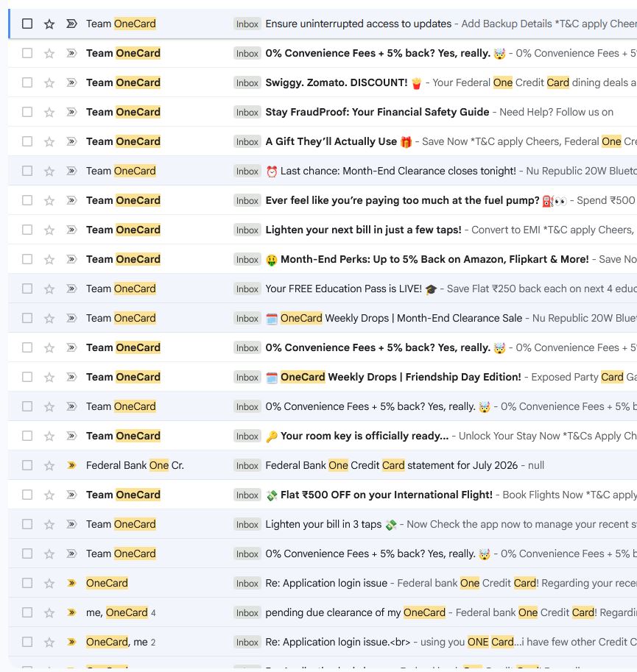Viewport: 637px width, 672px height.
Task: Toggle importance marker on 'OneCard, me 2' email
Action: coord(71,642)
